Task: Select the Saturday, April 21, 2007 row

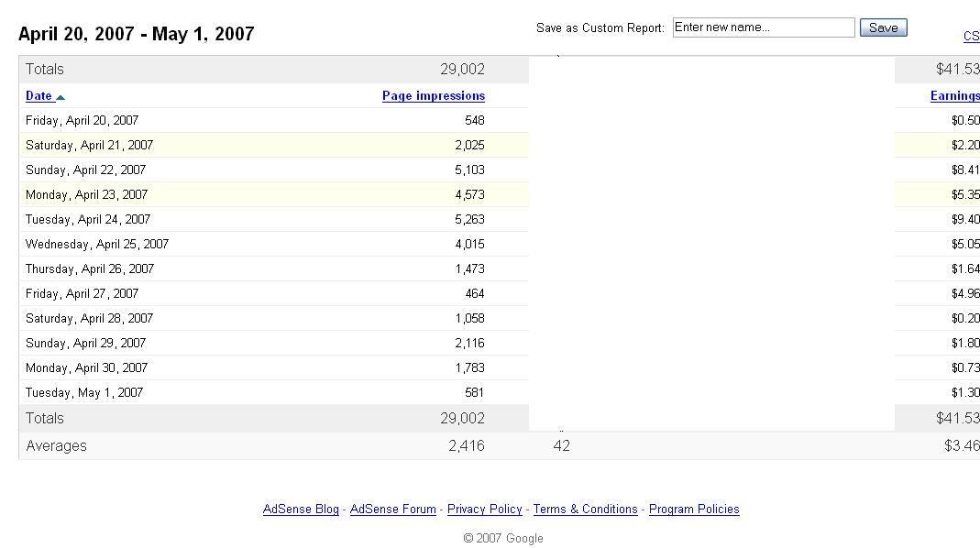Action: click(x=274, y=145)
